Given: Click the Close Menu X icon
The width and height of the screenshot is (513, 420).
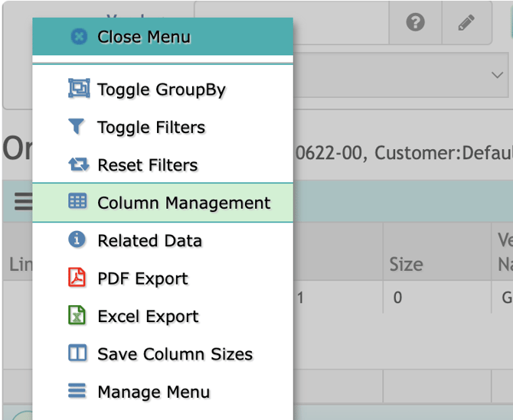Looking at the screenshot, I should [79, 37].
